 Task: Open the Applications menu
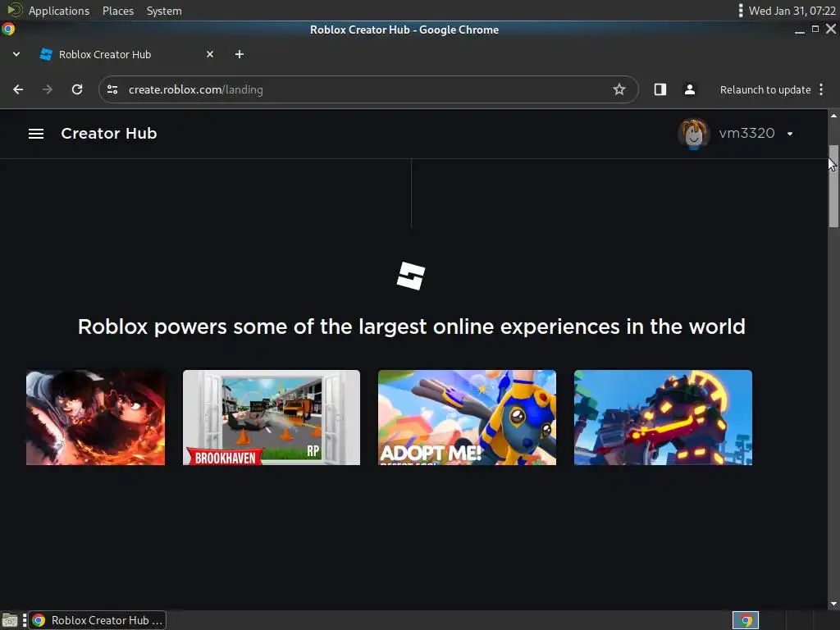[x=59, y=11]
